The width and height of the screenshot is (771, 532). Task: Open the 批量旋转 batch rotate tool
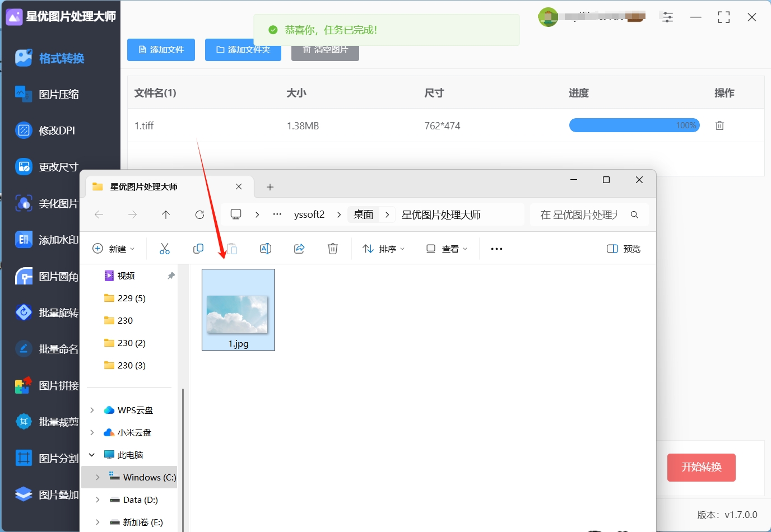coord(47,312)
